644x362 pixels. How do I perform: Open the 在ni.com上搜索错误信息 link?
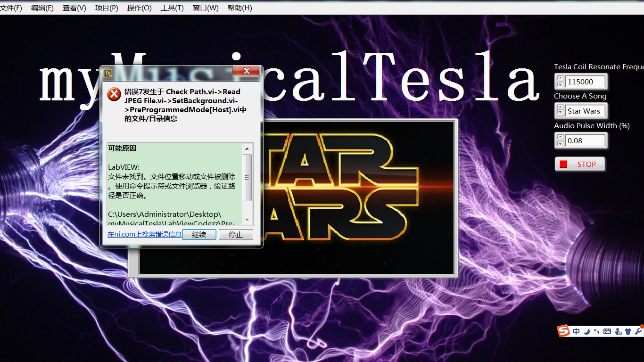144,234
